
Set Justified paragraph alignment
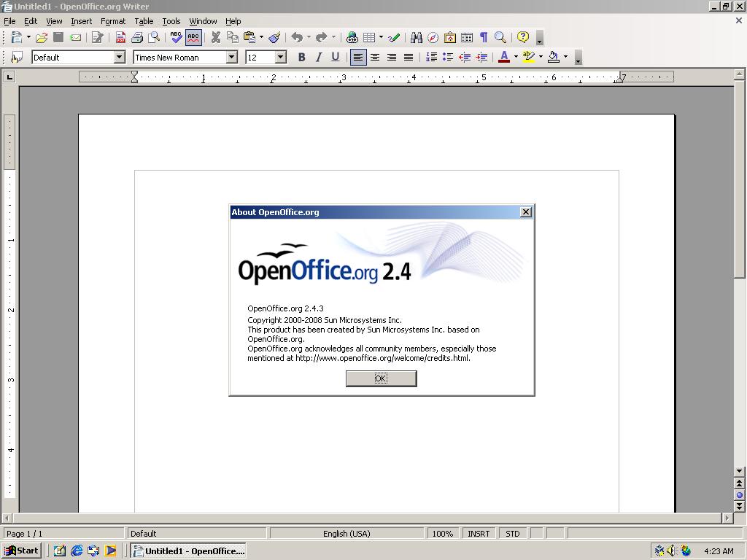pos(409,58)
